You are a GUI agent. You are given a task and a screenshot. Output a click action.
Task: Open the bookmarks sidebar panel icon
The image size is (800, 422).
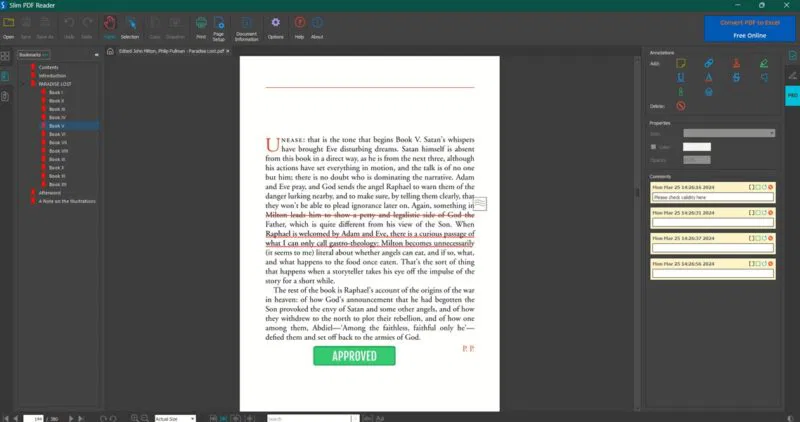(5, 76)
